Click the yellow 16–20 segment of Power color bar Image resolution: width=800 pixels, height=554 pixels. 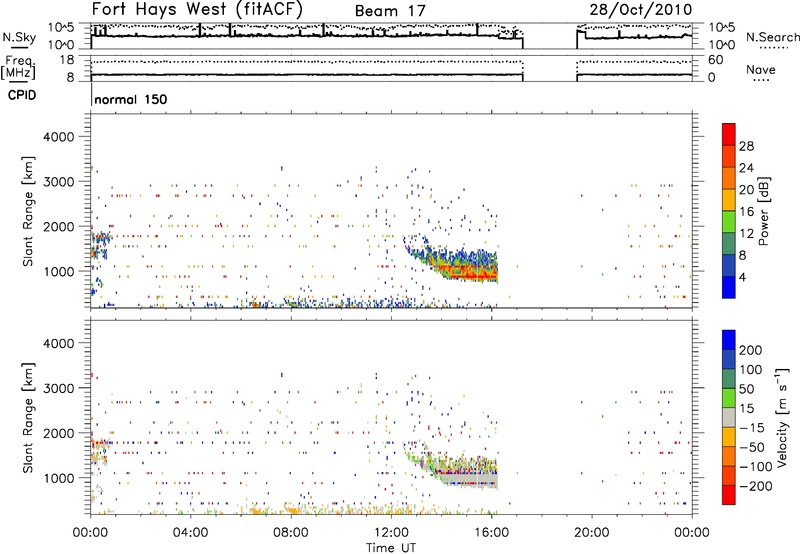[729, 200]
